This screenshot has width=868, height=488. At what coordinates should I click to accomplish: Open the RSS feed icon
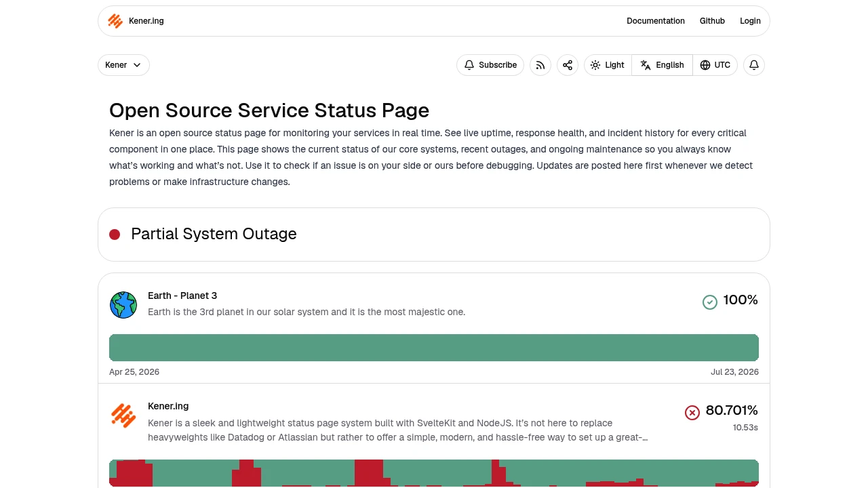click(x=540, y=65)
